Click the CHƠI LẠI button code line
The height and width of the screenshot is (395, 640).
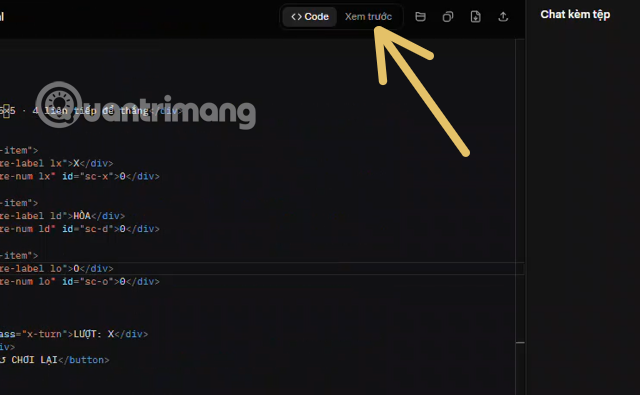55,360
